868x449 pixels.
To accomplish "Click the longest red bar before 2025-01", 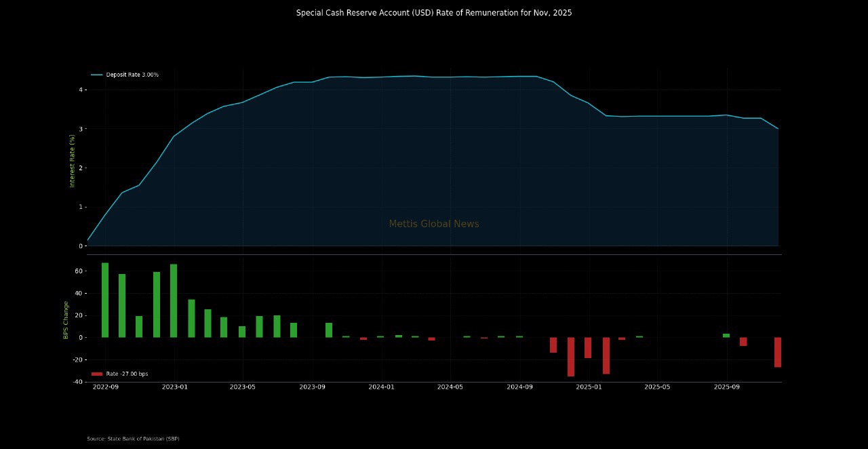I will [571, 357].
